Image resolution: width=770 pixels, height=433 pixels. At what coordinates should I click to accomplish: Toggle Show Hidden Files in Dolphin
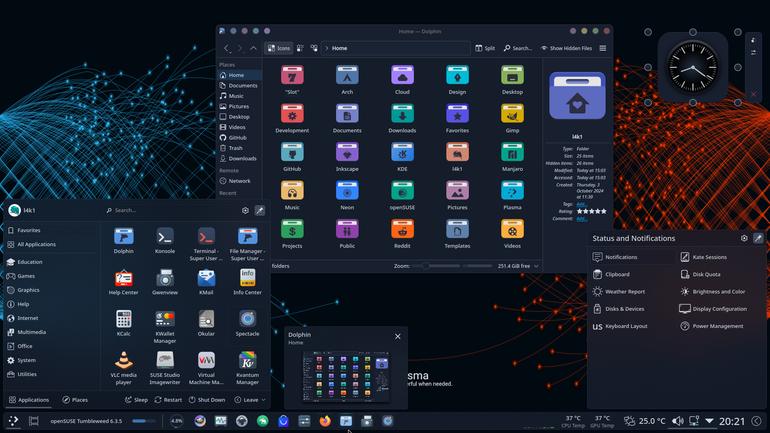coord(566,48)
